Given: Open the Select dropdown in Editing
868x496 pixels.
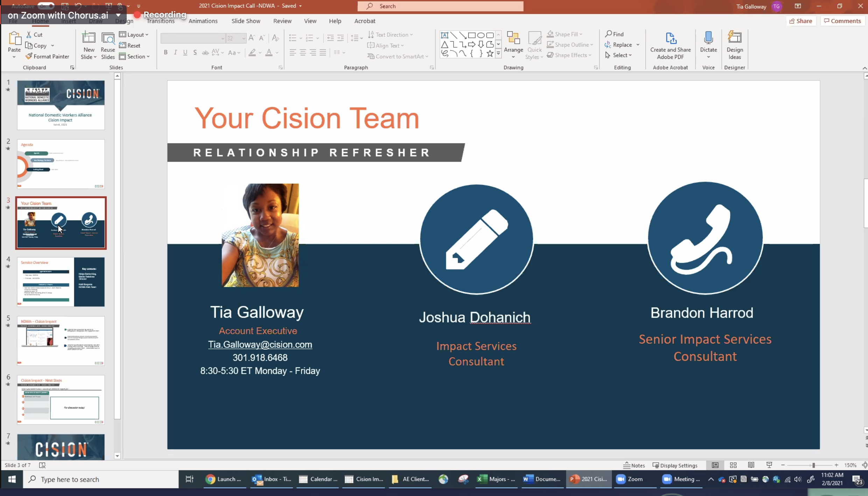Looking at the screenshot, I should 618,55.
